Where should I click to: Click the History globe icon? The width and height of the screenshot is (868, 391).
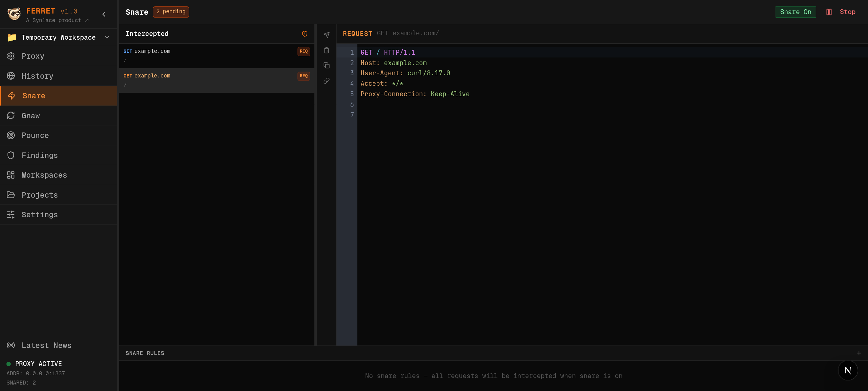pyautogui.click(x=11, y=76)
